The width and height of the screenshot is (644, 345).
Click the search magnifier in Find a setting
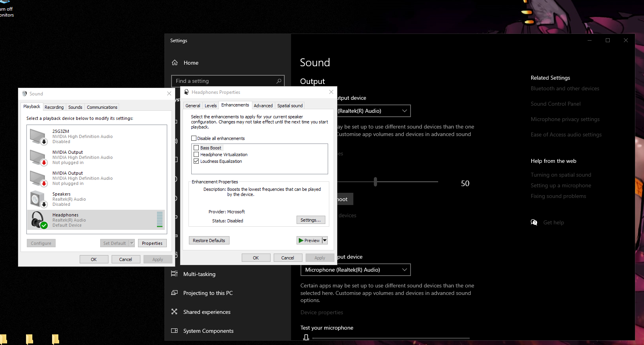click(x=279, y=81)
